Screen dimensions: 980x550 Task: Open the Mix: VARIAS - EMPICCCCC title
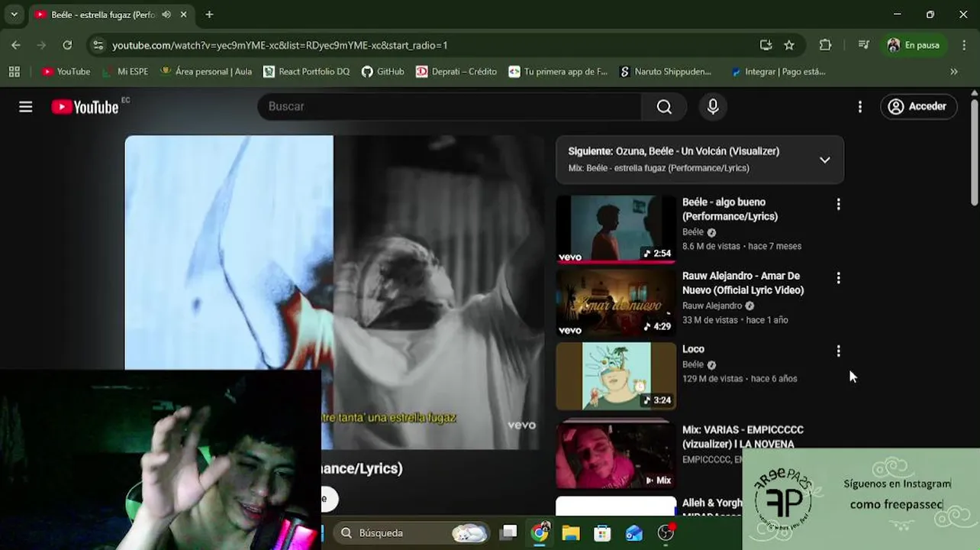[743, 437]
